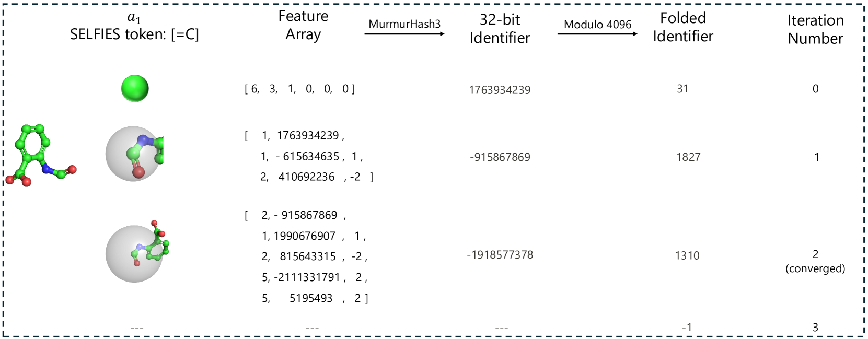The height and width of the screenshot is (339, 868).
Task: Click folded identifier 1310
Action: (687, 255)
